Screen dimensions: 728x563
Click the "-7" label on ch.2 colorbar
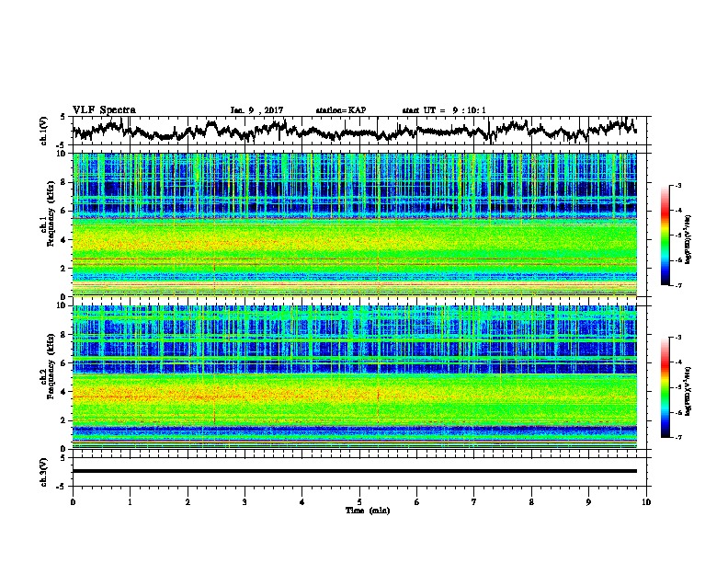[677, 438]
